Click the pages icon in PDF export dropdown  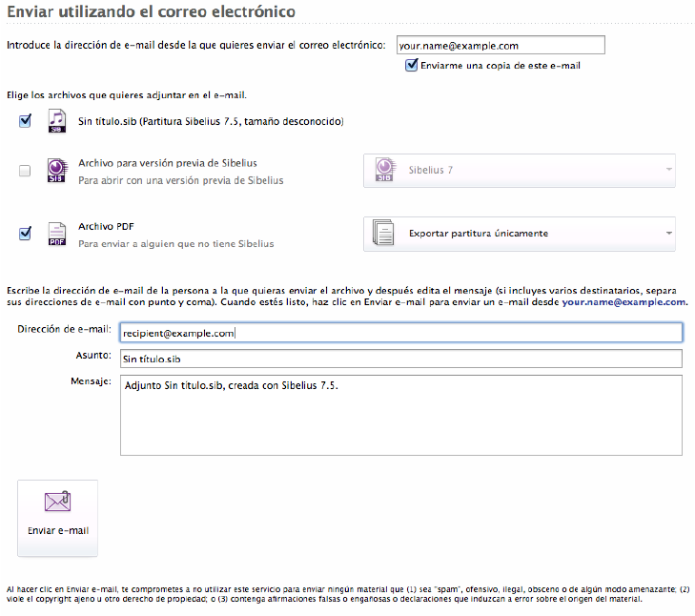(x=383, y=233)
